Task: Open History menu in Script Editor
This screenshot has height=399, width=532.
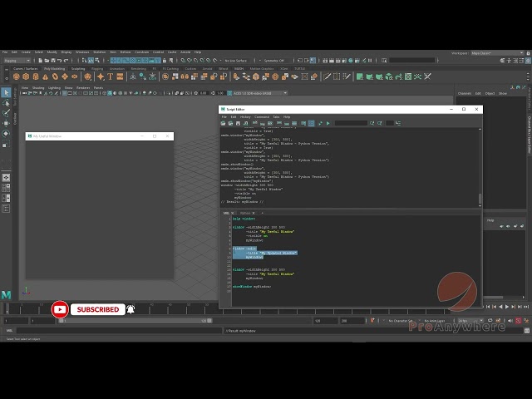Action: pyautogui.click(x=245, y=116)
